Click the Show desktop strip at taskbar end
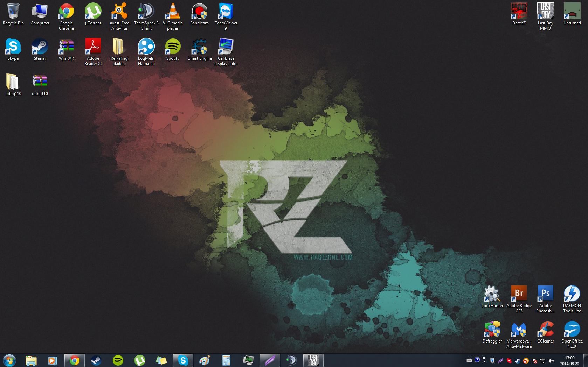 [585, 360]
